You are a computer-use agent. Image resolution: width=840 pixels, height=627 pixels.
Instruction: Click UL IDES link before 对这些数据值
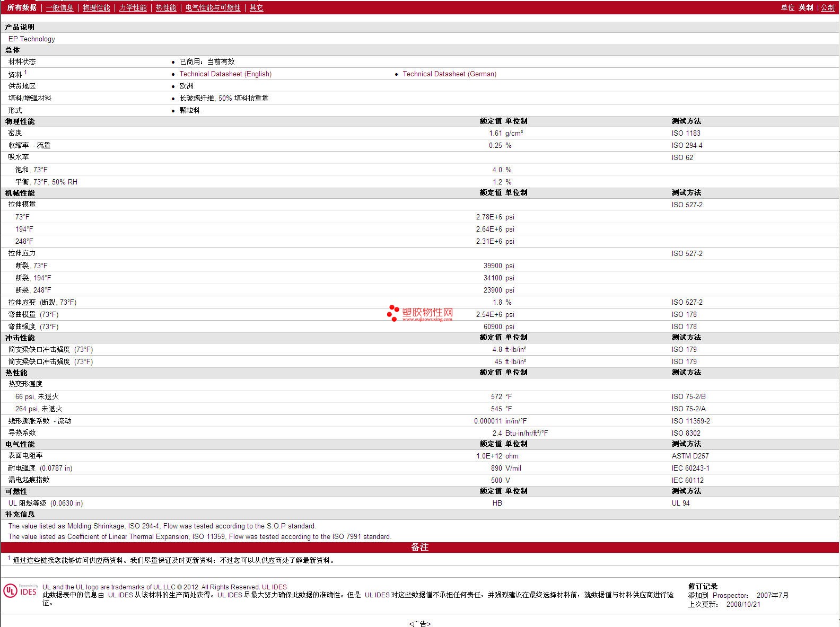point(377,595)
